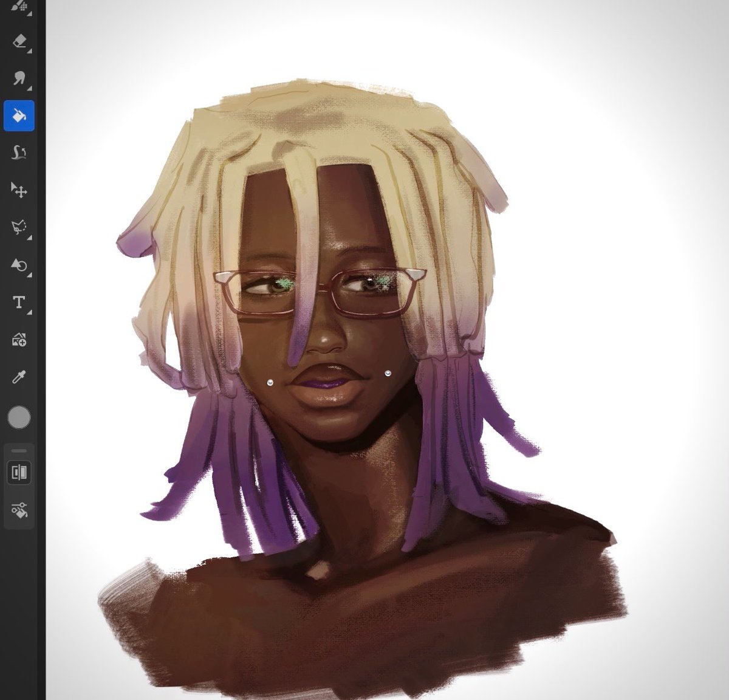Select the Liquify tool
This screenshot has height=700, width=729.
tap(19, 153)
